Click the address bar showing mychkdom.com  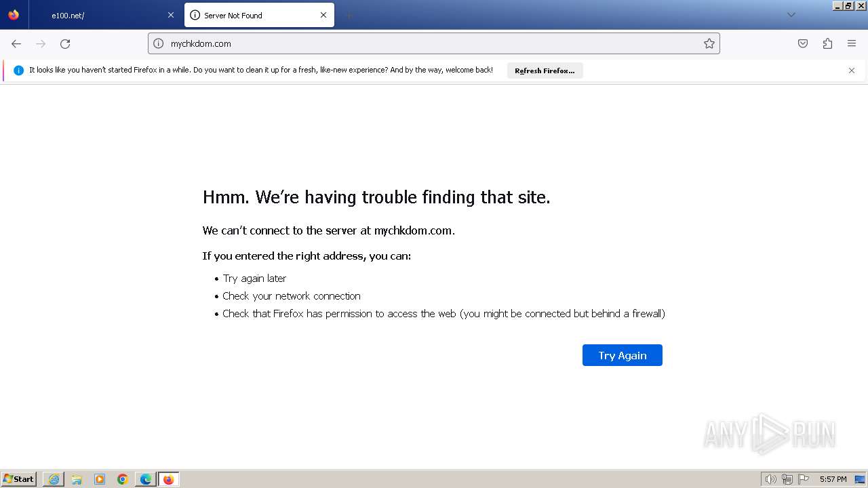[x=434, y=43]
